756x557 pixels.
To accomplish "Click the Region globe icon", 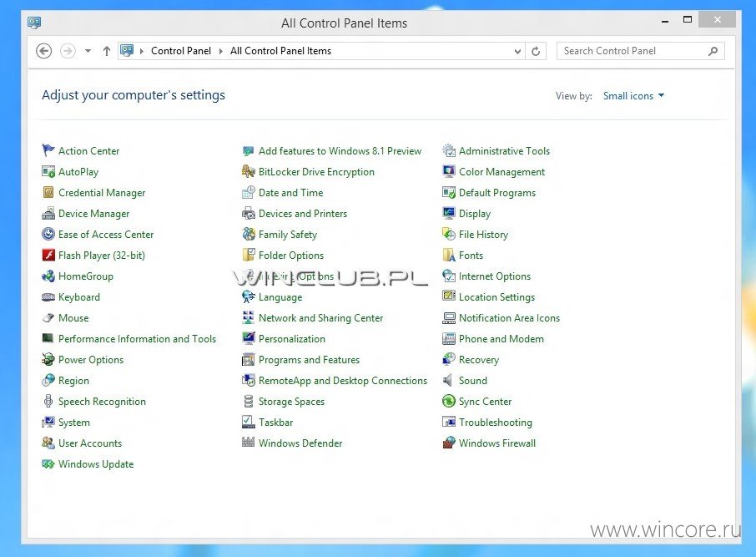I will [x=48, y=380].
